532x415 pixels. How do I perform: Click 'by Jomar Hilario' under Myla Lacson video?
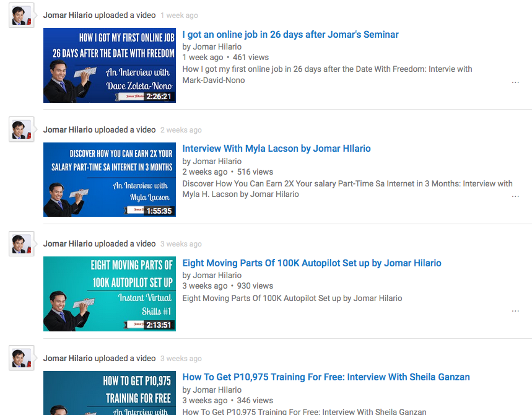coord(212,161)
